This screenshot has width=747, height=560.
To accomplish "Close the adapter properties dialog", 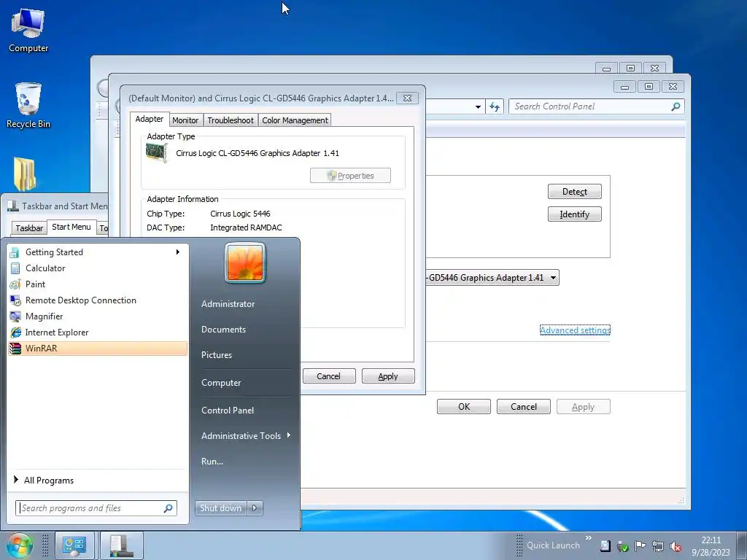I will click(x=407, y=98).
